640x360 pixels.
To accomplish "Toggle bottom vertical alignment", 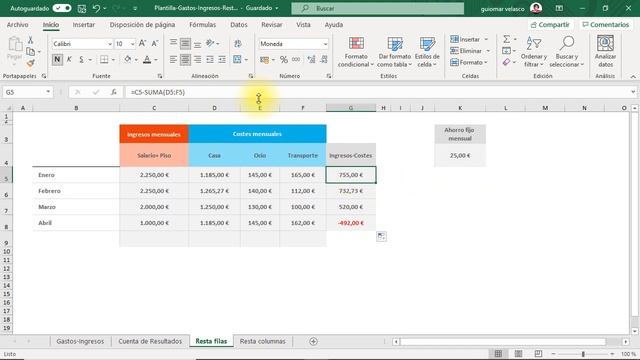I will point(198,43).
